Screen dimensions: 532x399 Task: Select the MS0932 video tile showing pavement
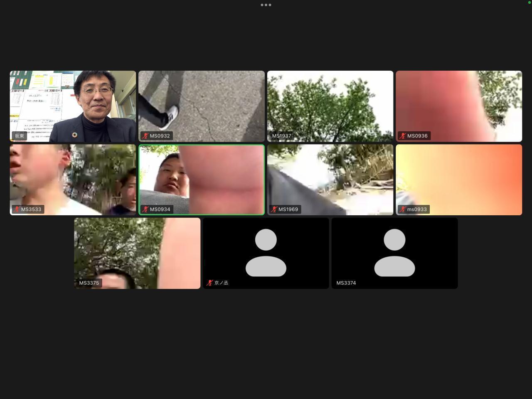(202, 106)
